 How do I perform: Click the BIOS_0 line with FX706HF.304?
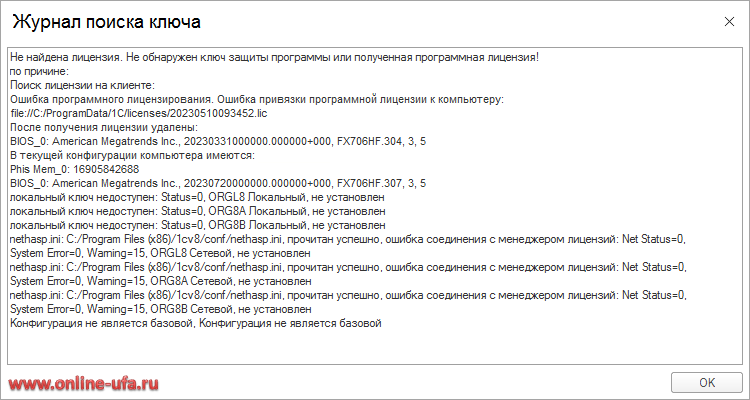218,142
